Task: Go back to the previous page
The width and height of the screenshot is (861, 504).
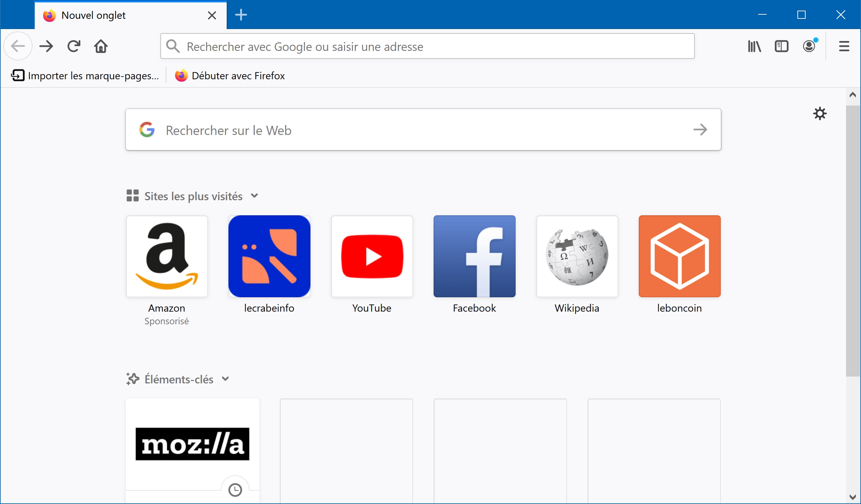Action: [x=18, y=46]
